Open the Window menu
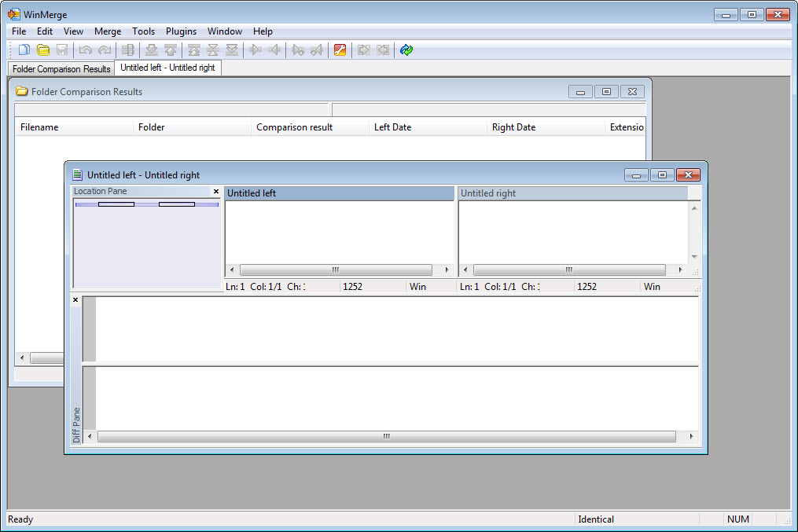The image size is (798, 532). pyautogui.click(x=224, y=31)
